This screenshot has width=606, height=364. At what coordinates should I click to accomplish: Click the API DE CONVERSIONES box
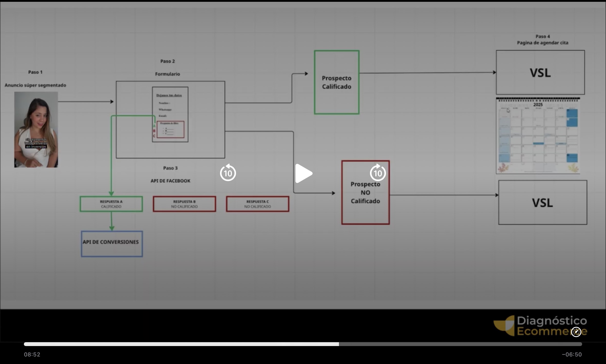(112, 244)
